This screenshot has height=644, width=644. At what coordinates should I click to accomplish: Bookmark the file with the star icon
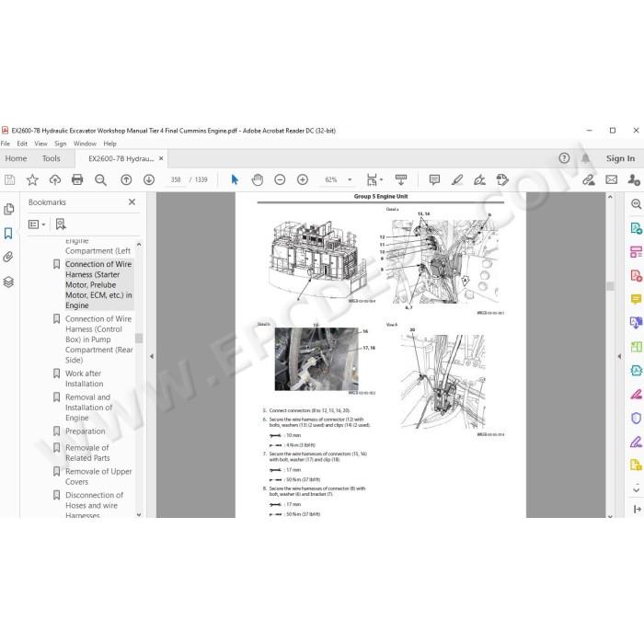(x=32, y=179)
